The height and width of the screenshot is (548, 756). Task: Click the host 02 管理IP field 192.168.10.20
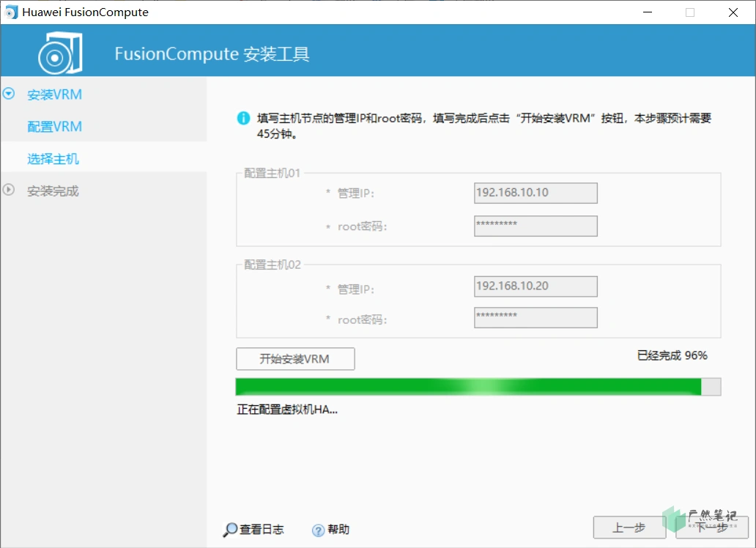coord(535,286)
